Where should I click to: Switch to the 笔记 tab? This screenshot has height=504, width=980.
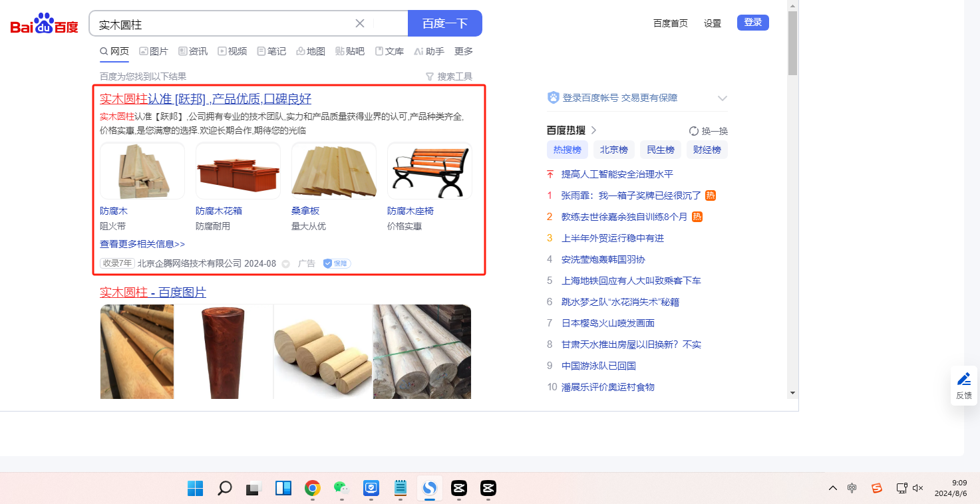pyautogui.click(x=271, y=51)
